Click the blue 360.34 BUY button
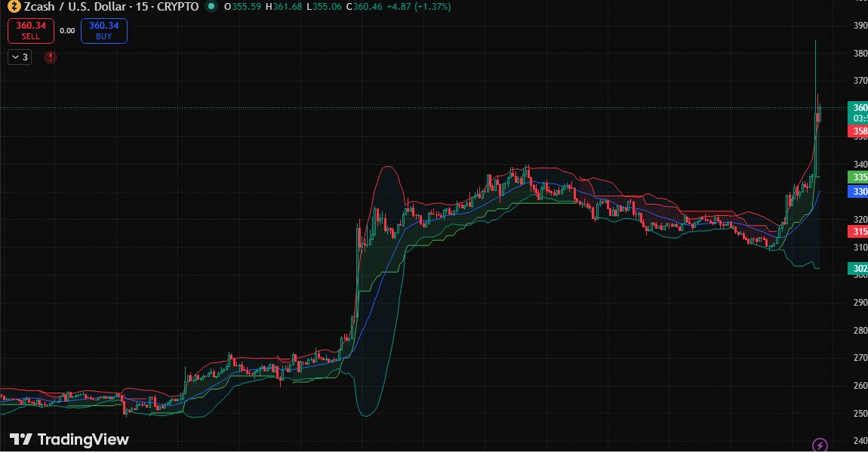This screenshot has height=453, width=868. coord(104,30)
